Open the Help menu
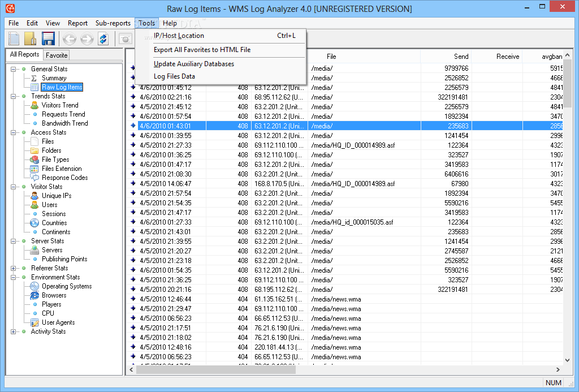This screenshot has height=392, width=579. click(x=170, y=23)
